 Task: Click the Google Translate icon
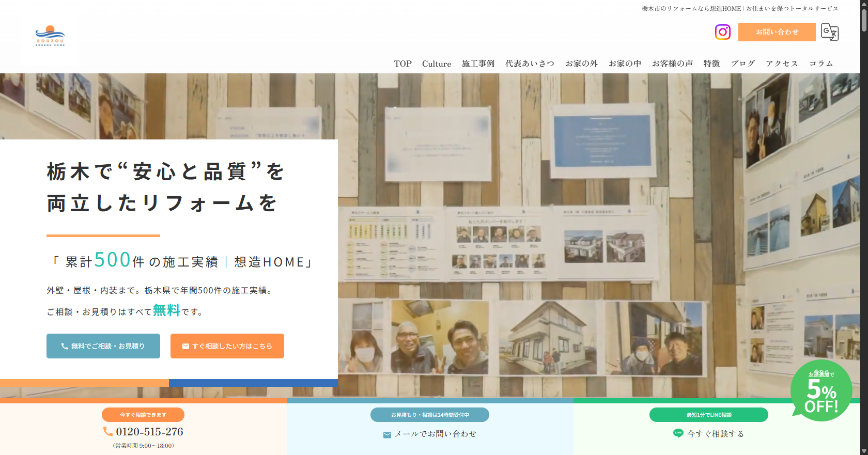(829, 32)
